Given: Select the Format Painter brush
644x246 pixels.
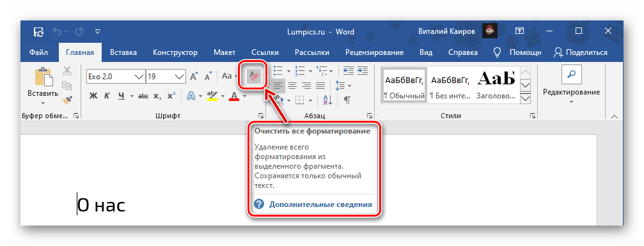Looking at the screenshot, I should 67,100.
